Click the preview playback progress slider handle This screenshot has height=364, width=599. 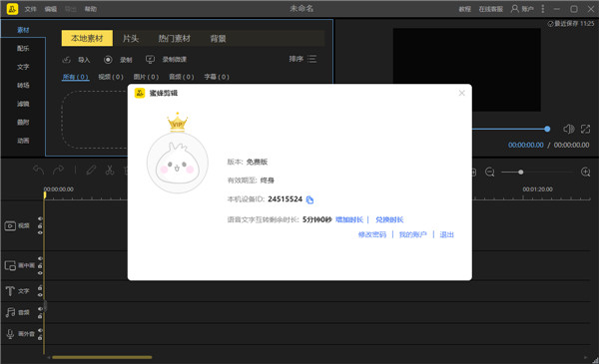547,129
